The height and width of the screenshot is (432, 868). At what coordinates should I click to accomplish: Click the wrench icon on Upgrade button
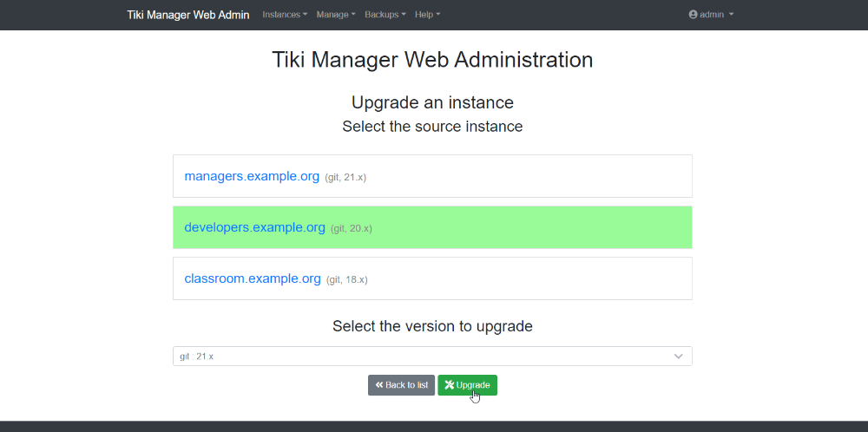click(x=450, y=385)
